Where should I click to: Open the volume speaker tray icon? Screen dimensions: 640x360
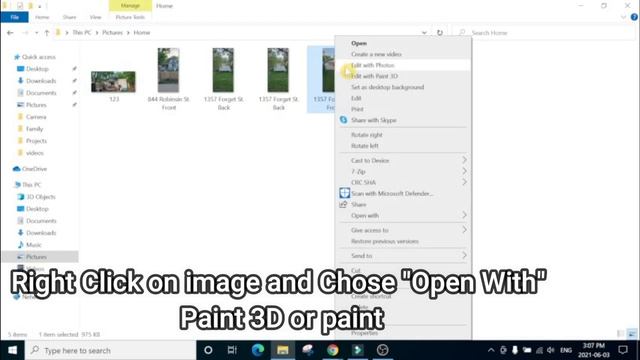(x=551, y=350)
